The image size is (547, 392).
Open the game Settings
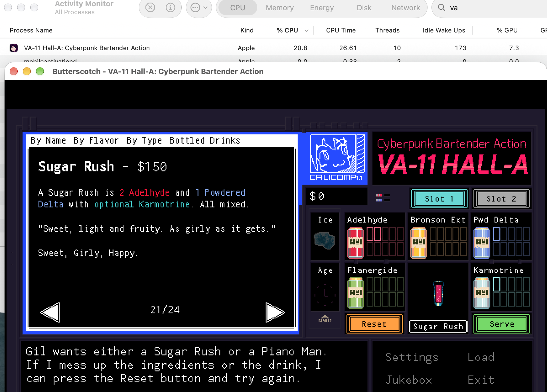pos(412,357)
